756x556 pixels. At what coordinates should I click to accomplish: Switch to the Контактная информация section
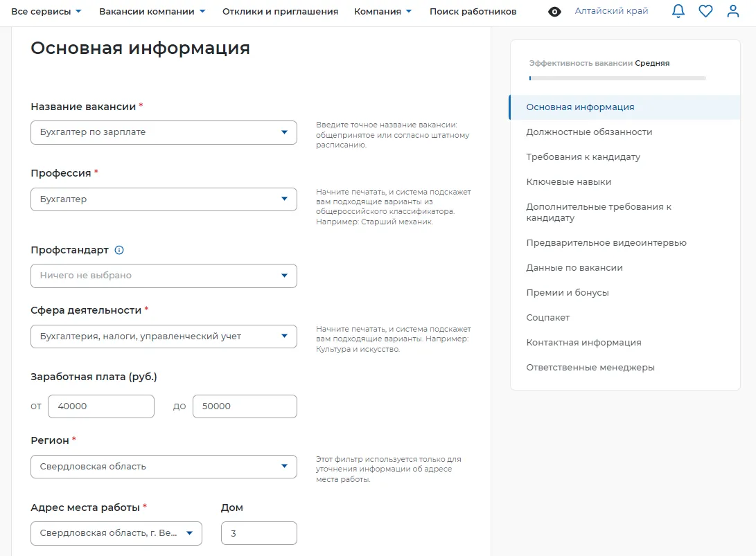click(x=583, y=342)
